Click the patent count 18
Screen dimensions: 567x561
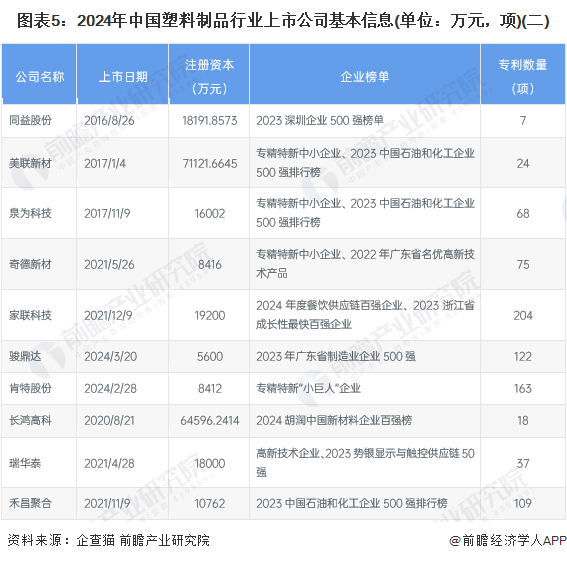[x=523, y=420]
